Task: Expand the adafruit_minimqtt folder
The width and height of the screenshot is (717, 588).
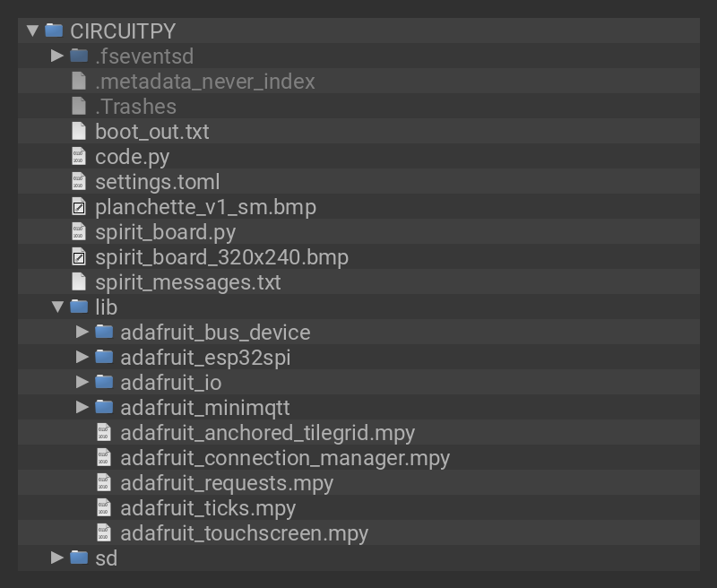Action: tap(82, 407)
